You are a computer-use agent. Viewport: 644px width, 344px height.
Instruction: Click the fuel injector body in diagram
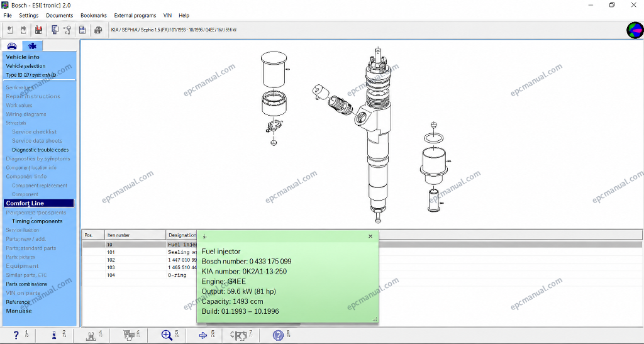[x=377, y=135]
